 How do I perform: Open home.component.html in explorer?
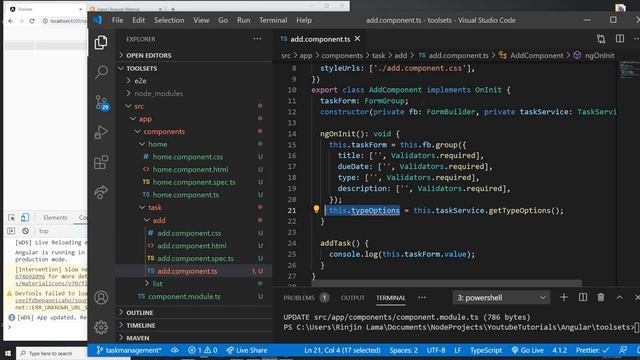point(190,169)
